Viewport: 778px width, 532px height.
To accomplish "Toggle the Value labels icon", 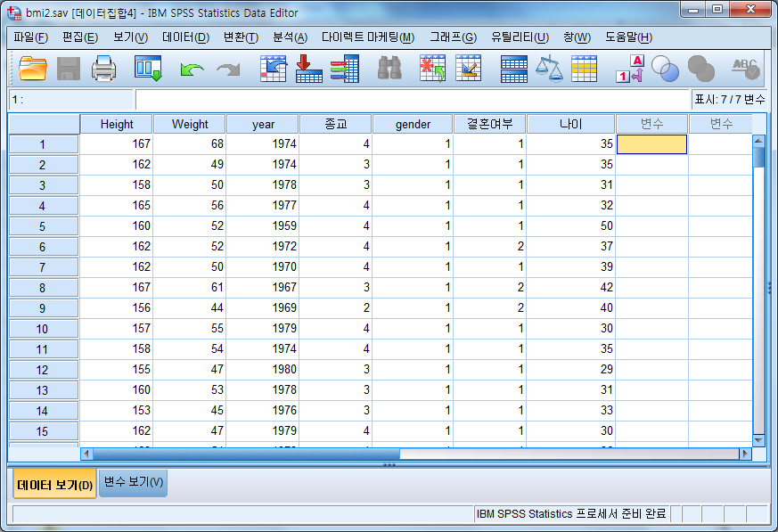I will pos(629,69).
